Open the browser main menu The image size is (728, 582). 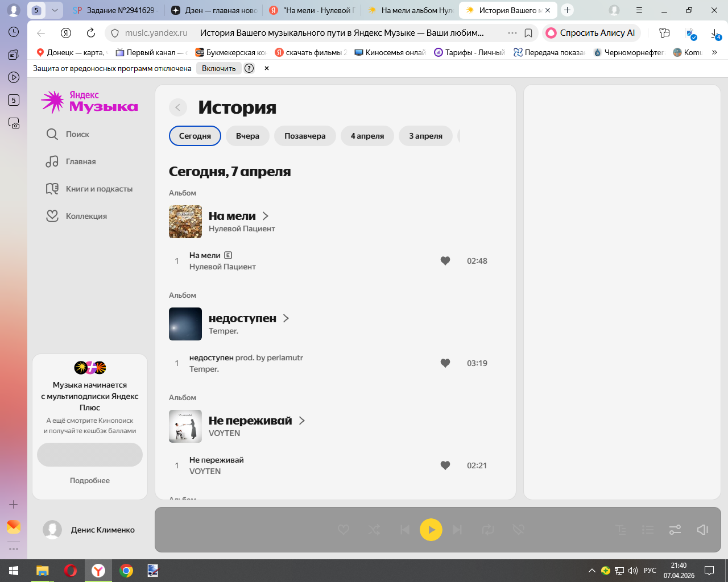pyautogui.click(x=639, y=10)
